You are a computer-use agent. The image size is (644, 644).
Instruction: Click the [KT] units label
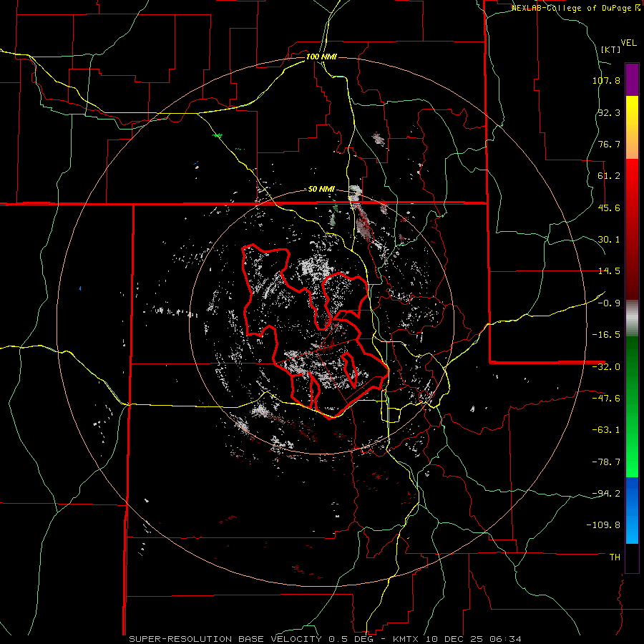(x=611, y=49)
